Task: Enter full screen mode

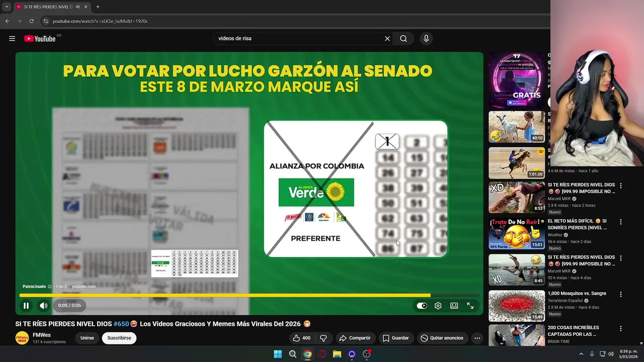Action: 470,306
